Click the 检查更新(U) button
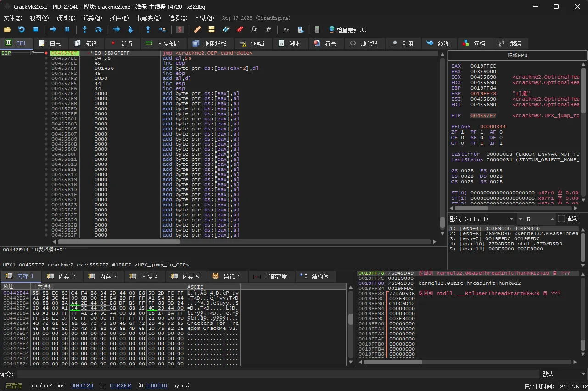Viewport: 588px width, 391px height. click(347, 29)
